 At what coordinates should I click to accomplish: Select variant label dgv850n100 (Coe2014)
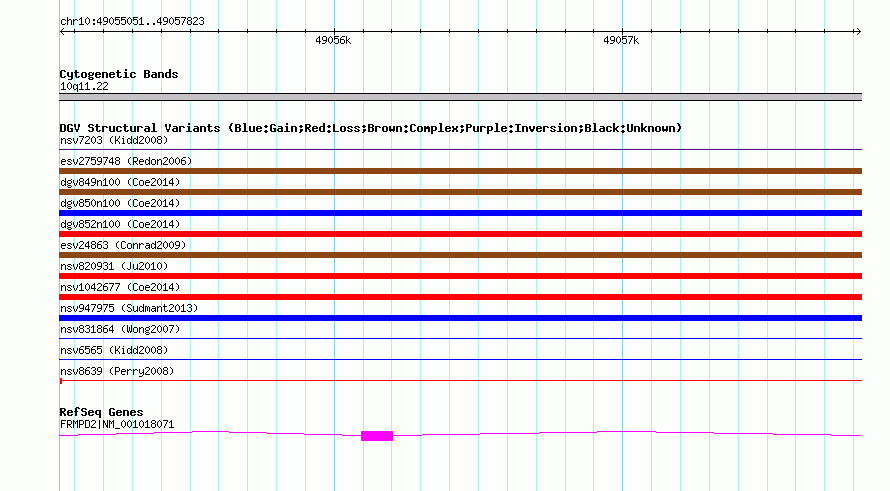pyautogui.click(x=120, y=203)
